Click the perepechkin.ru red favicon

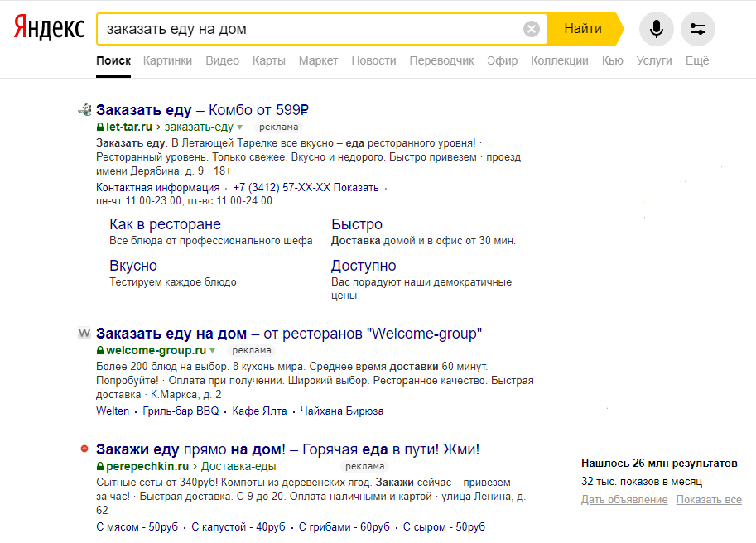pos(84,449)
